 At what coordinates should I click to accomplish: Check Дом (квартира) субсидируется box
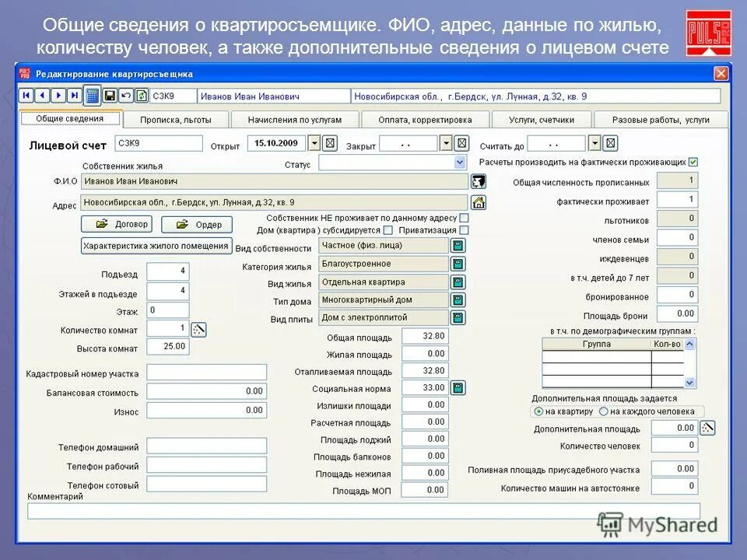click(388, 230)
